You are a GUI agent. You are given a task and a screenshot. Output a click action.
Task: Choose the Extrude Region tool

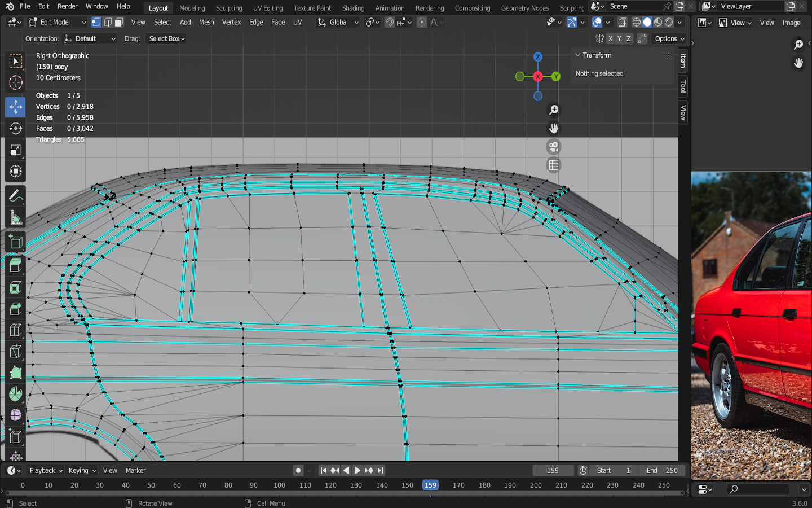15,265
